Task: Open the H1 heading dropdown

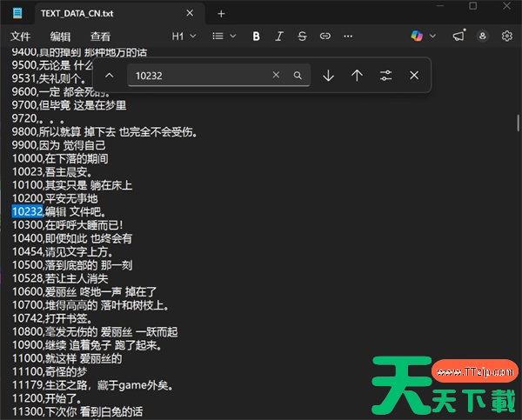Action: (x=184, y=36)
